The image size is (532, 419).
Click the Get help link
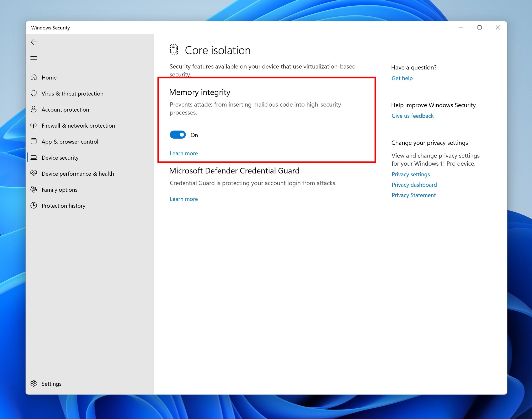402,78
